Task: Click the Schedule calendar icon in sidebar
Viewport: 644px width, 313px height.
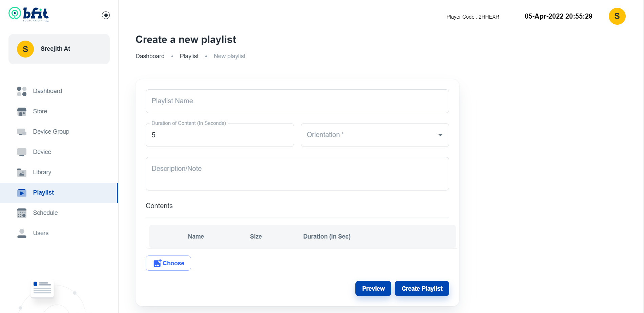Action: pyautogui.click(x=22, y=213)
